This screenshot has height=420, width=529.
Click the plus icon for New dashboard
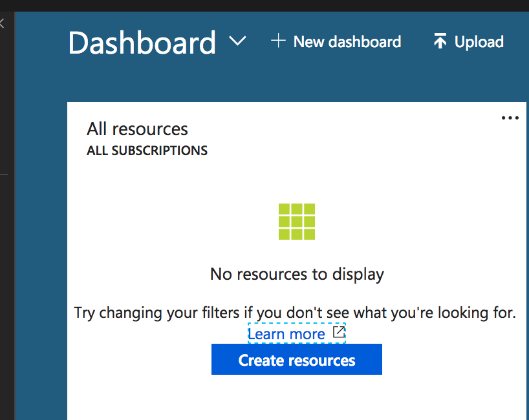click(x=278, y=41)
